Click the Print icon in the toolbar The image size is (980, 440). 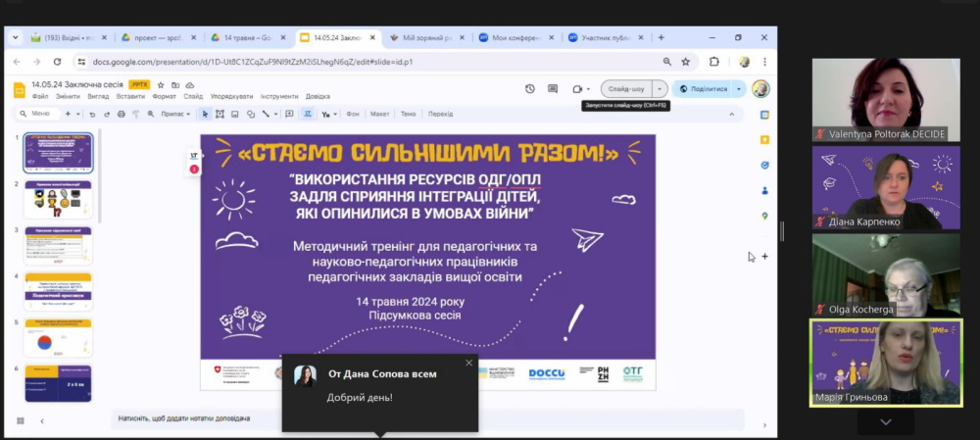122,114
